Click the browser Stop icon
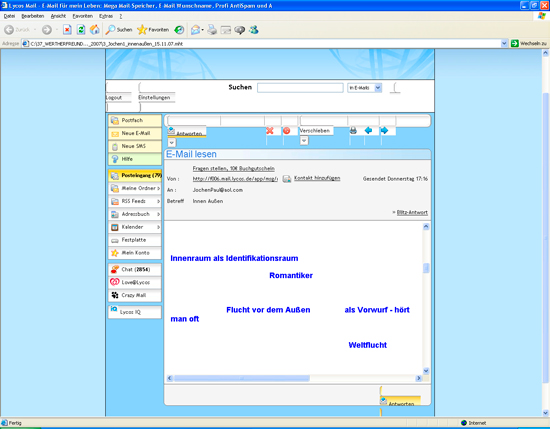 click(x=67, y=30)
